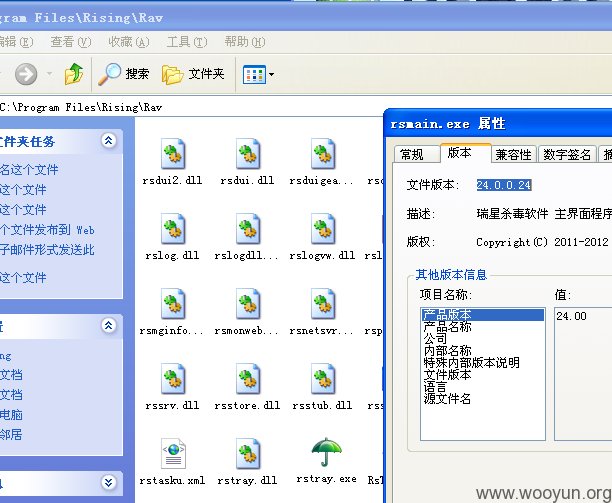Toggle the Folders (文件夹) pane
The image size is (612, 503).
click(193, 74)
